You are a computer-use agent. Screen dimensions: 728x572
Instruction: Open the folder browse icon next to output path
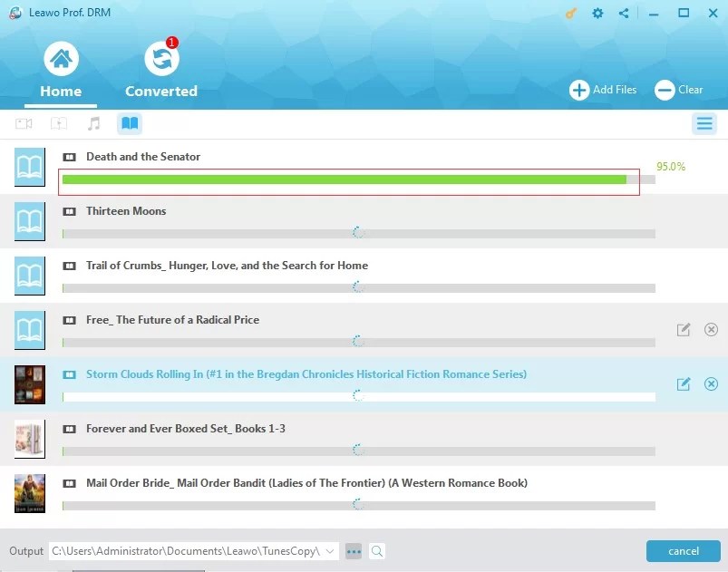click(x=354, y=551)
